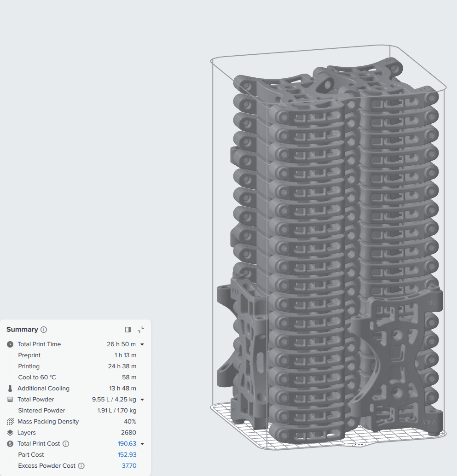Click the total print cost value 190.63

tap(127, 443)
